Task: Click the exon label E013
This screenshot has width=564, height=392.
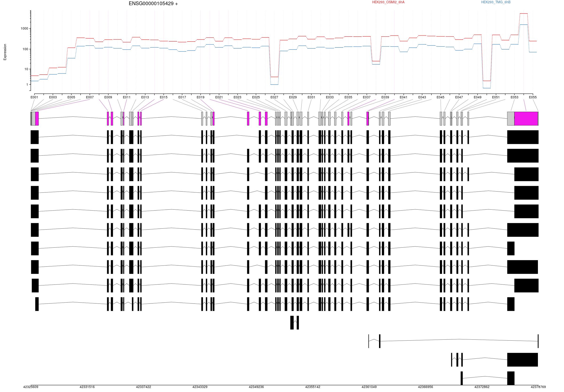Action: 145,97
